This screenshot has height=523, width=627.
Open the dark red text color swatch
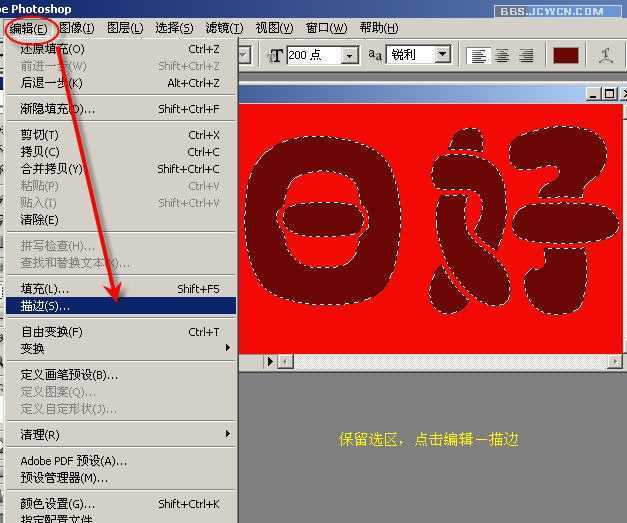tap(565, 56)
